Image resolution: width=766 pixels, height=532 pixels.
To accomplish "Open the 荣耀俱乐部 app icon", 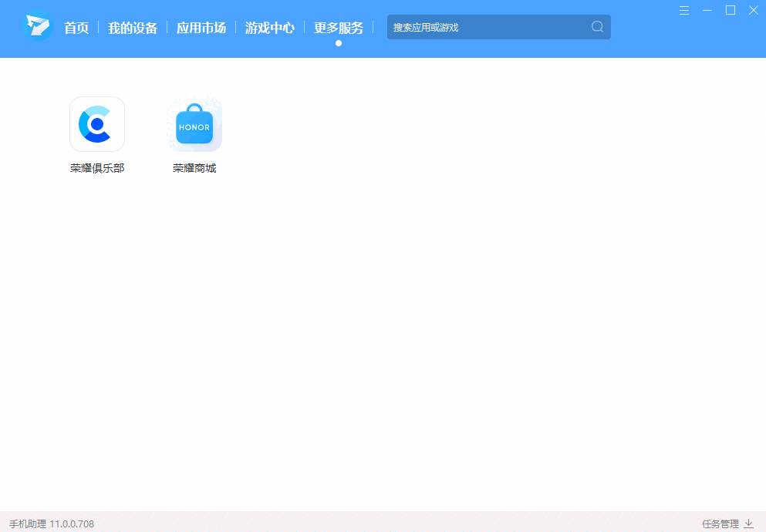I will [97, 123].
